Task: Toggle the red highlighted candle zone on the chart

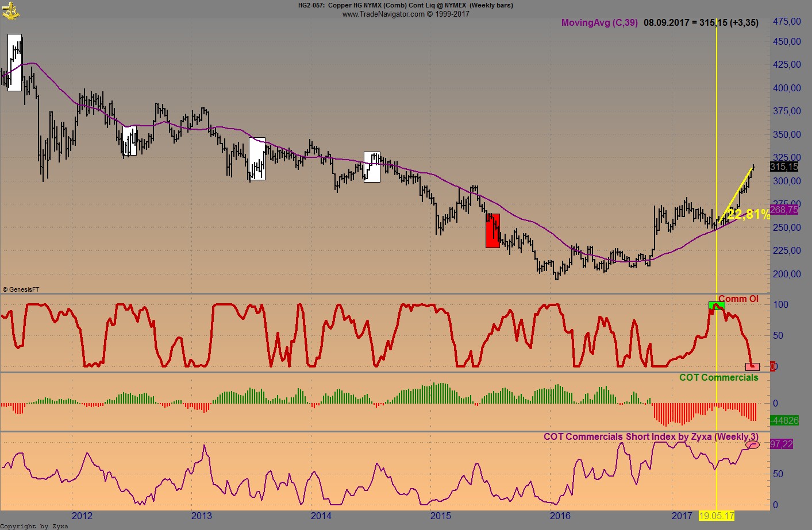Action: (x=492, y=232)
